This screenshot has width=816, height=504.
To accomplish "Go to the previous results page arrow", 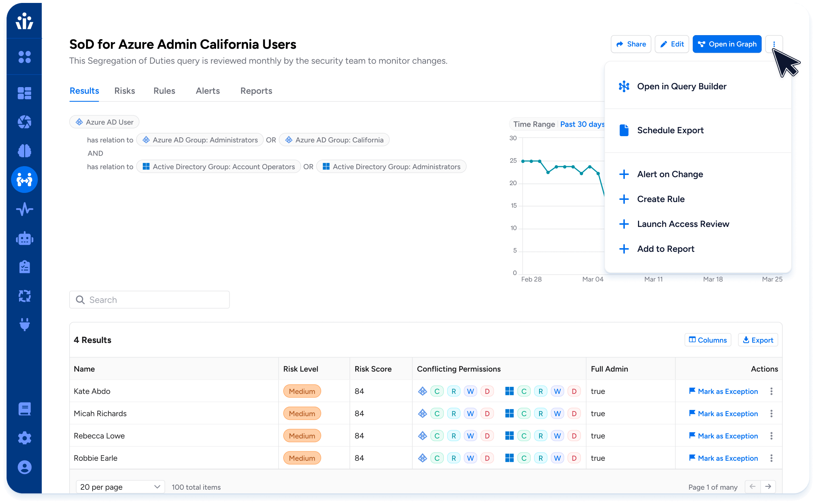I will point(753,486).
